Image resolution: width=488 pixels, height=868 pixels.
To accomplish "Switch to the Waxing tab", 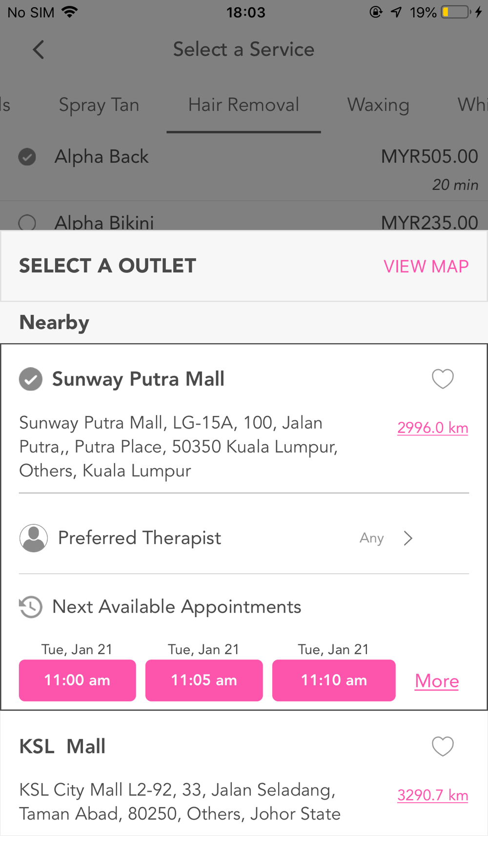I will (x=378, y=105).
